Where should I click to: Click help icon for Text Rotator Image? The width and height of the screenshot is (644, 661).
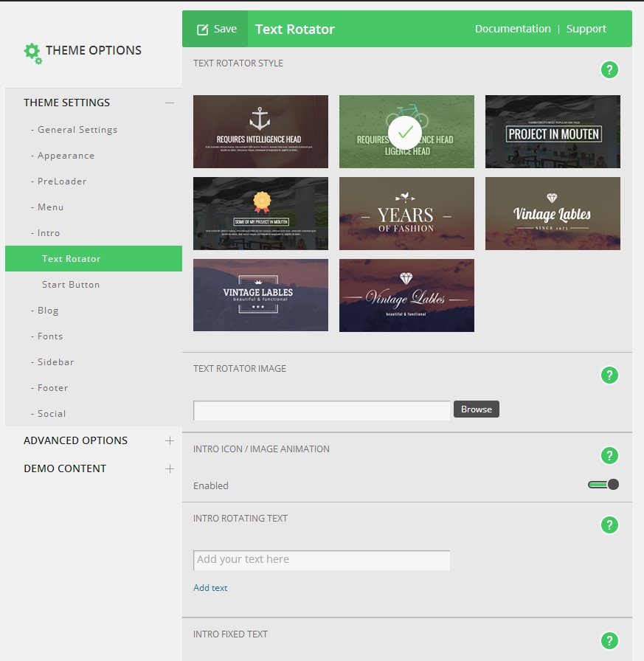click(609, 376)
